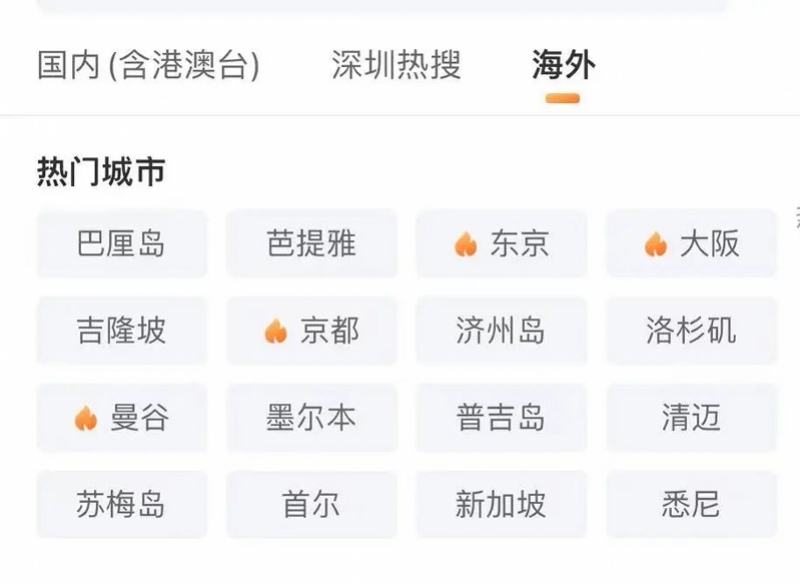
Task: Choose 普吉岛 from the list
Action: (x=502, y=418)
